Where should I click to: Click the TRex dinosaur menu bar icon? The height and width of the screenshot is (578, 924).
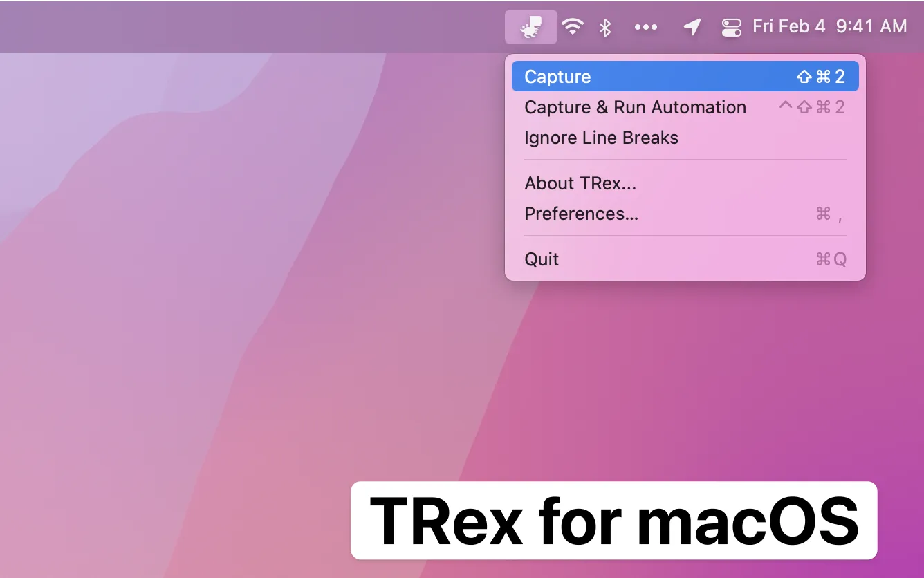pyautogui.click(x=531, y=27)
